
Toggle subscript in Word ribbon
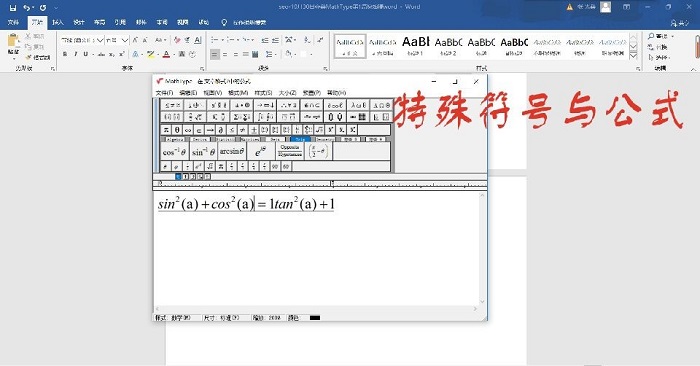[112, 54]
